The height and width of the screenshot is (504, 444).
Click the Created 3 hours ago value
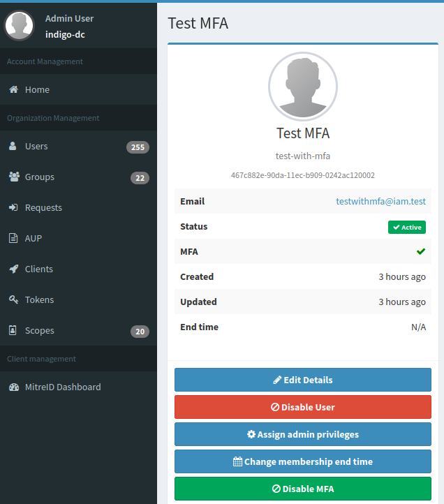click(x=402, y=276)
